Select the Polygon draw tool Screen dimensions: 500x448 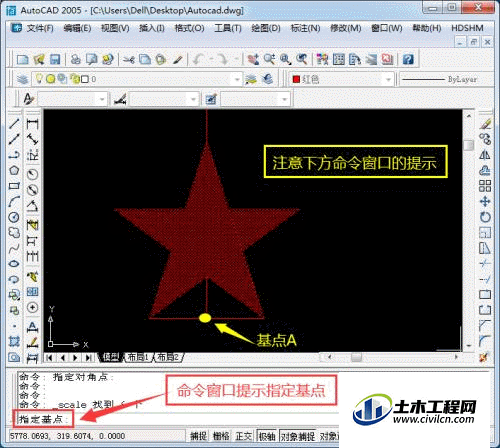[x=14, y=170]
